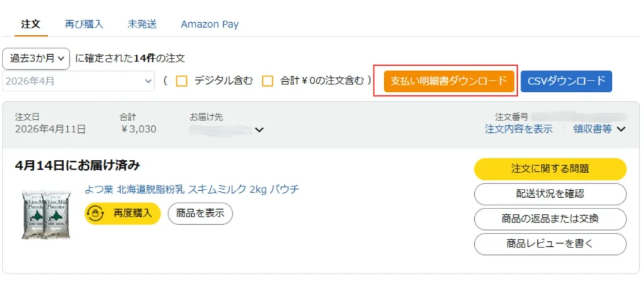Viewport: 644px width, 284px height.
Task: Open the 未発送 tab
Action: tap(142, 25)
